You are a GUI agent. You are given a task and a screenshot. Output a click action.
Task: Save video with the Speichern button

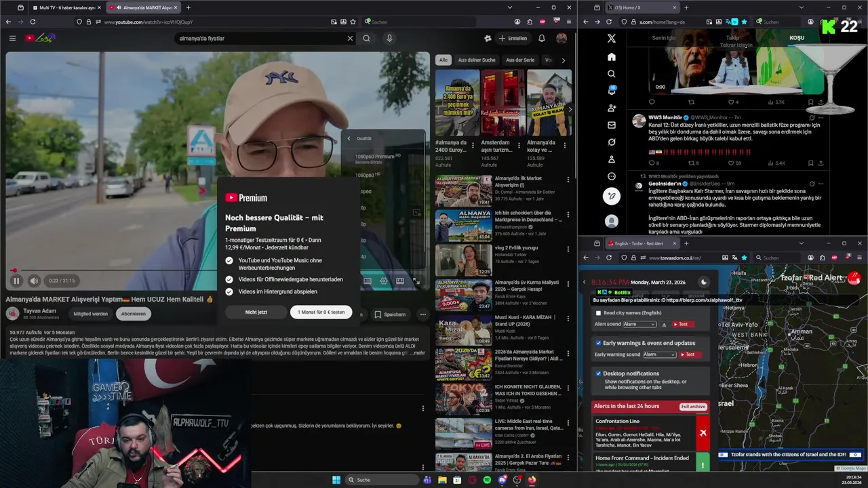coord(390,314)
